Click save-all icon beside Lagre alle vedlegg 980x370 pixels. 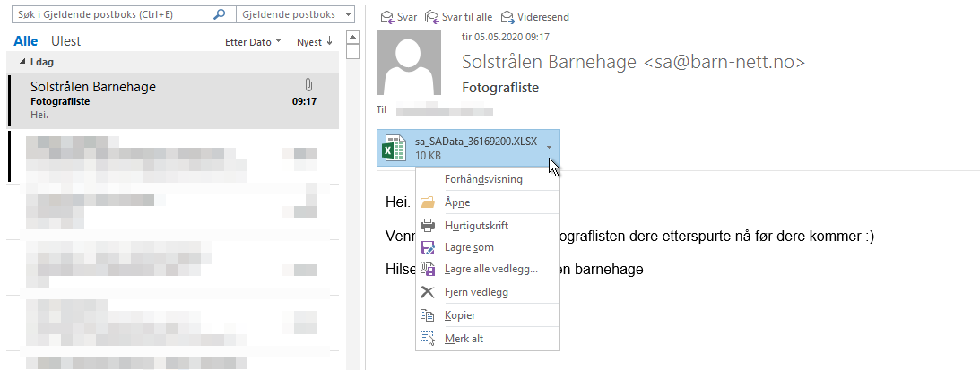pyautogui.click(x=428, y=270)
